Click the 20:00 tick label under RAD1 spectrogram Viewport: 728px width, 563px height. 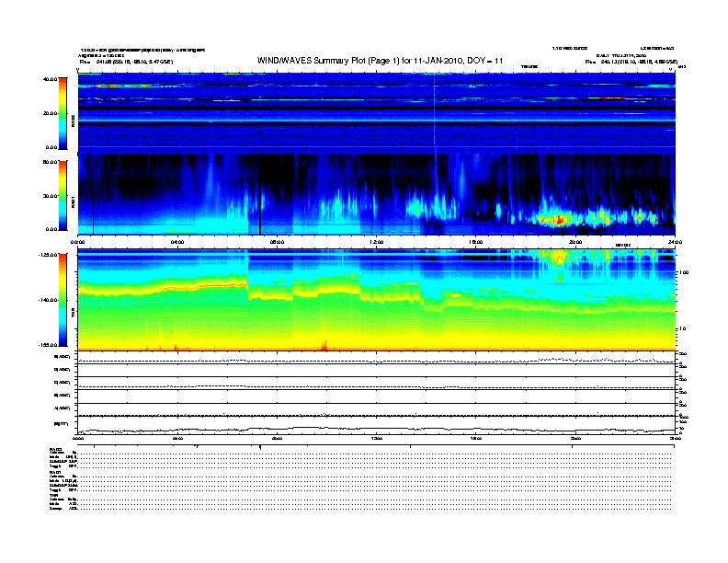[575, 242]
